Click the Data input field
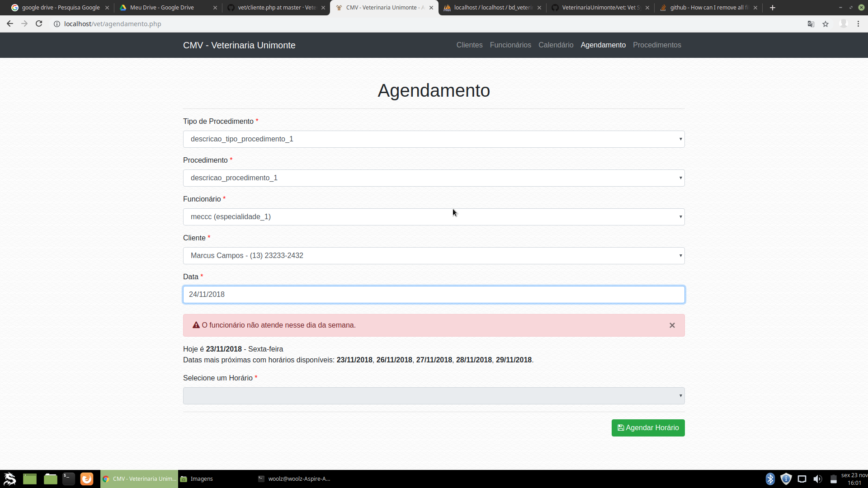Screen dimensions: 868x488 pyautogui.click(x=434, y=295)
